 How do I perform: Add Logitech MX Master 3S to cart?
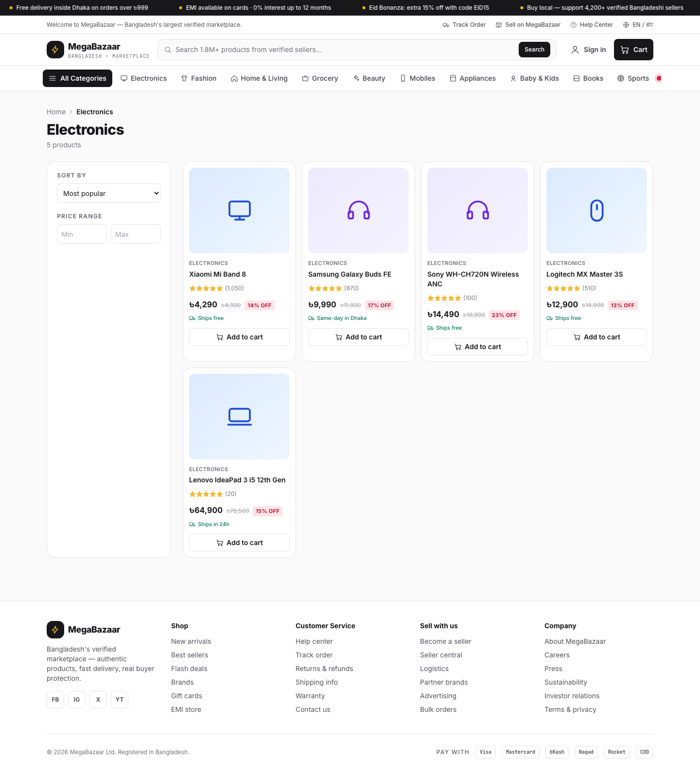pos(596,337)
